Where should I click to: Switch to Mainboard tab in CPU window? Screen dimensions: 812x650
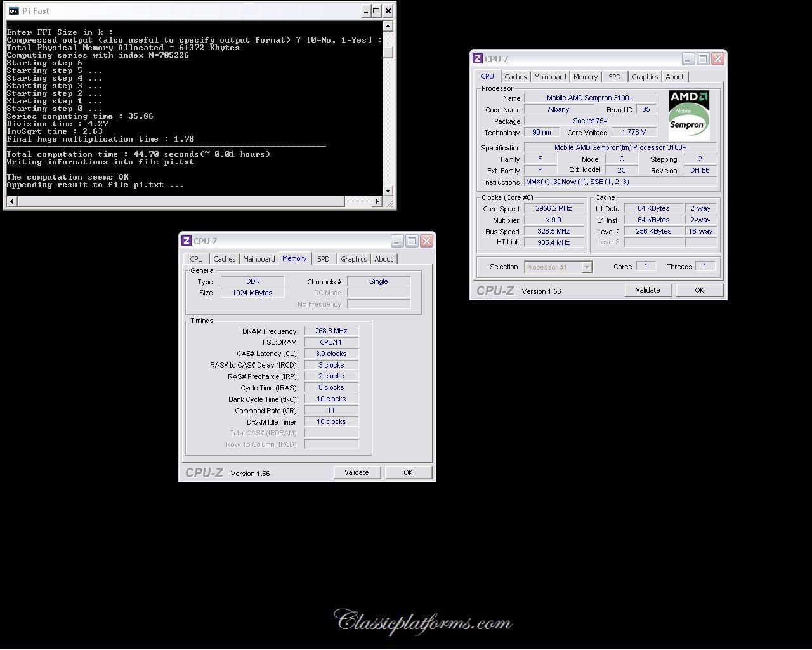tap(550, 77)
